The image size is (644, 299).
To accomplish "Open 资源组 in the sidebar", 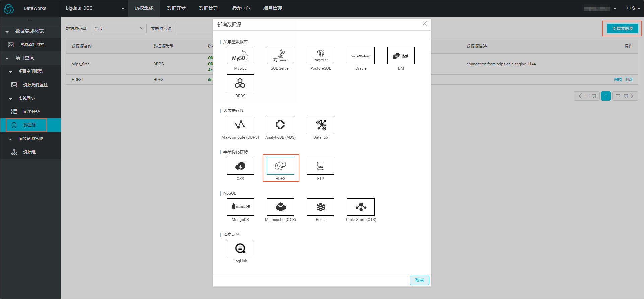I will pyautogui.click(x=30, y=152).
